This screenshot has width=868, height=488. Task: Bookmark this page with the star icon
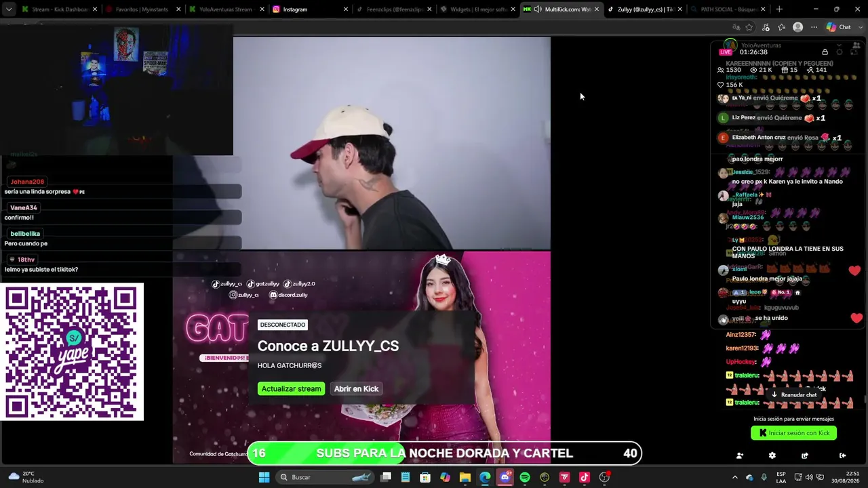click(x=749, y=27)
